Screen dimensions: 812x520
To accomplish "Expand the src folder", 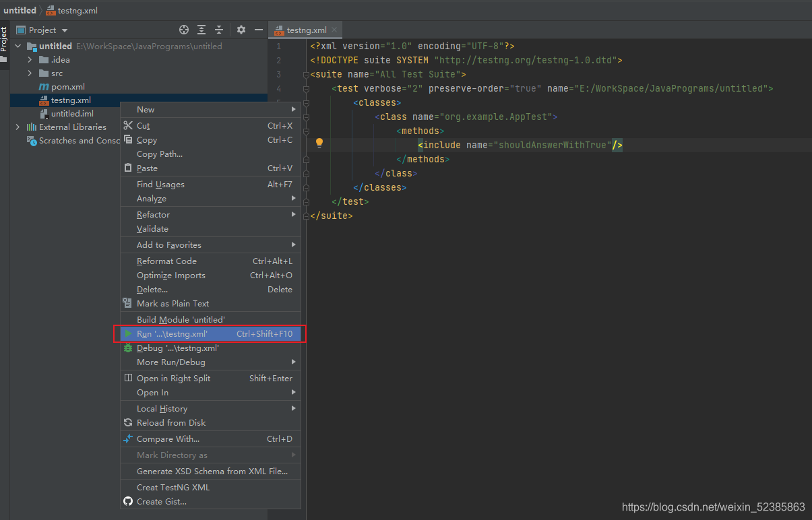I will 30,73.
